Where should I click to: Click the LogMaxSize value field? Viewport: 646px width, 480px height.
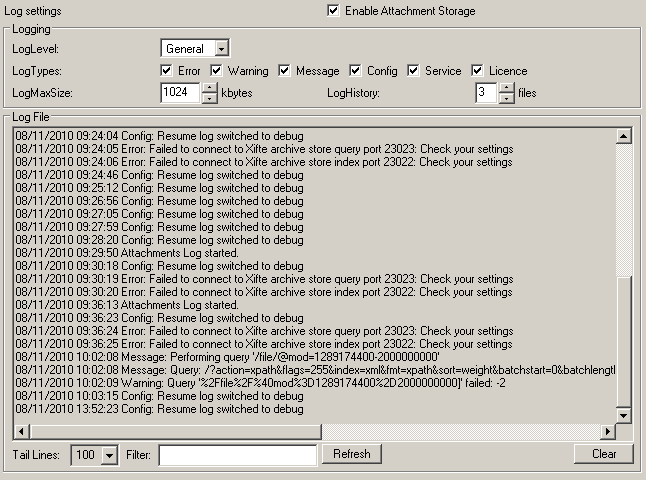pyautogui.click(x=180, y=93)
